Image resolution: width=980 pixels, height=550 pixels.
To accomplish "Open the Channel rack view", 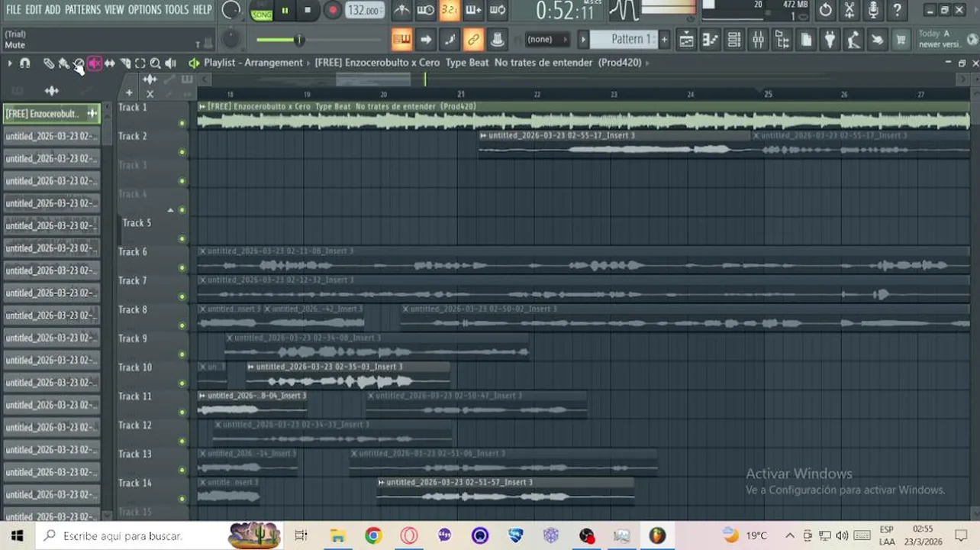I will coord(734,40).
